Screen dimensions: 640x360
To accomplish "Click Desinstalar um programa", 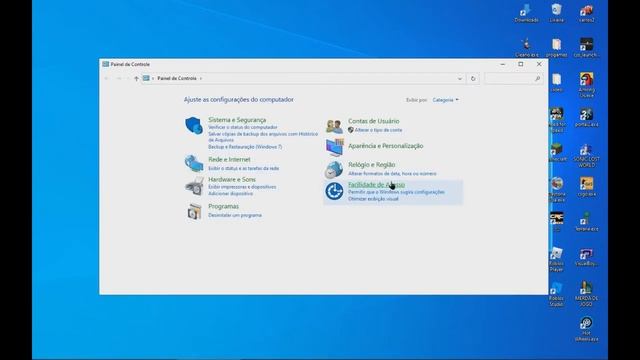I will [235, 216].
